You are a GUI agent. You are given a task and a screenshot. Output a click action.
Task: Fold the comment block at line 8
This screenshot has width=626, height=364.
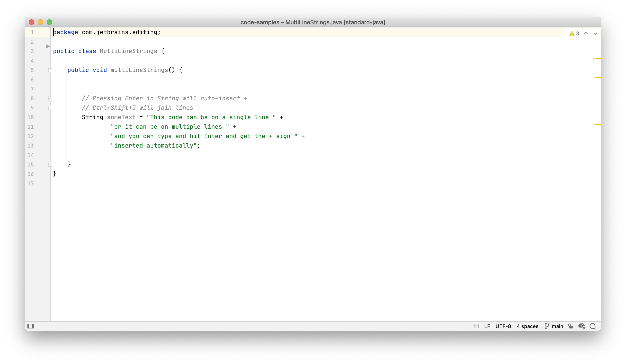pos(51,98)
